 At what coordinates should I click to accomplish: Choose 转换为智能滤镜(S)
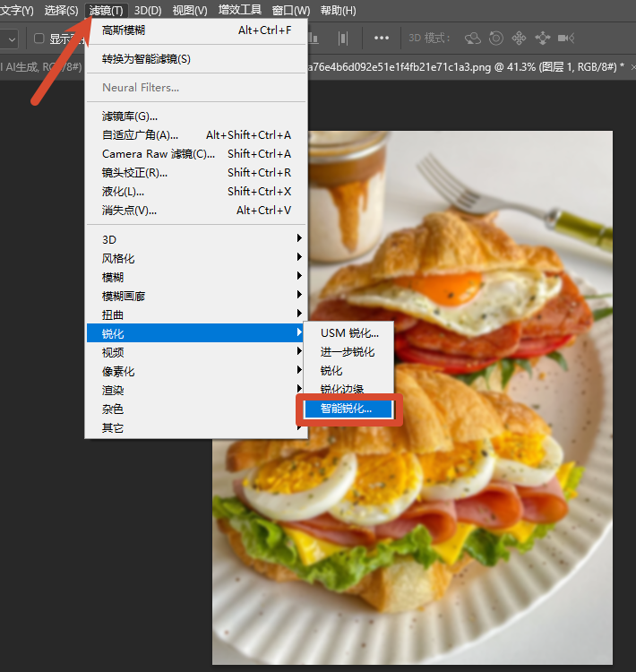coord(197,59)
